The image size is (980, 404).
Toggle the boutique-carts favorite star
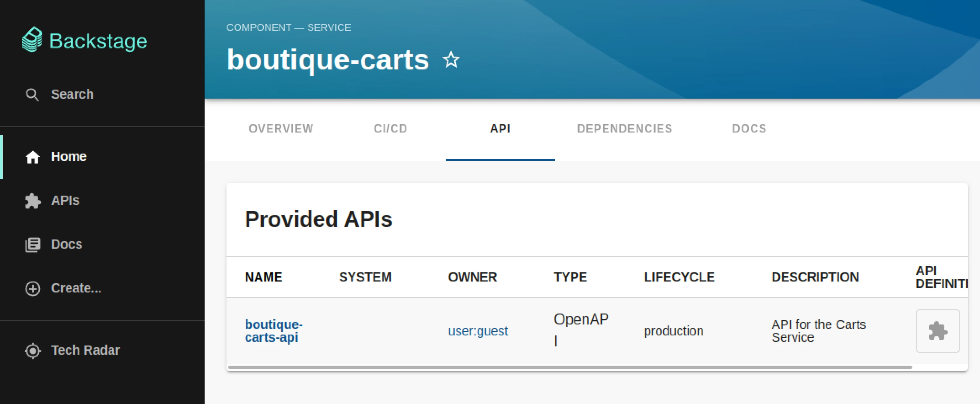(x=452, y=60)
